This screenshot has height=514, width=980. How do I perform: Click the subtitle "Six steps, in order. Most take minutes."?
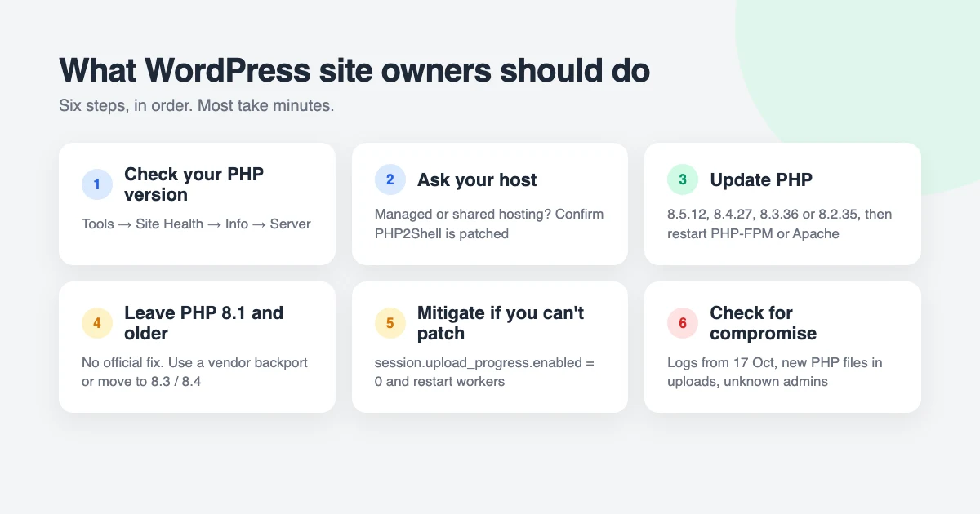pos(196,106)
